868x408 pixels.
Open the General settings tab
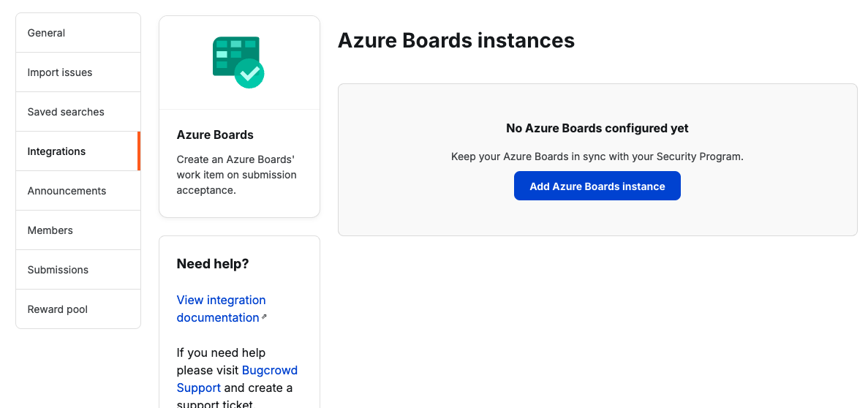(x=46, y=33)
